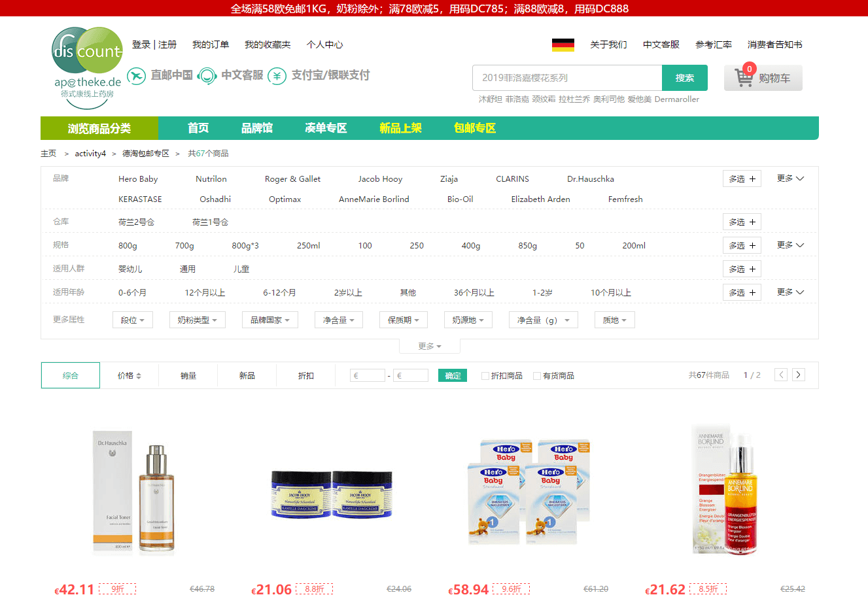Screen dimensions: 868x595
Task: Open the 保质期 dropdown
Action: tap(403, 320)
